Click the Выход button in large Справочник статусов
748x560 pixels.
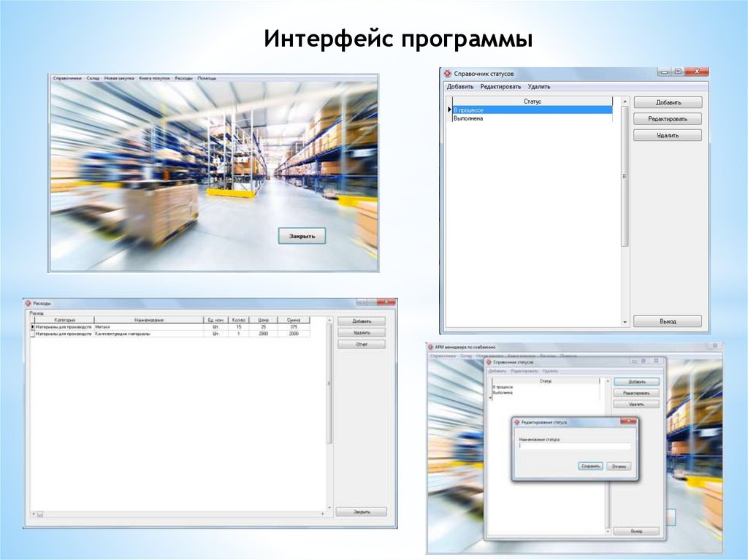tap(668, 321)
